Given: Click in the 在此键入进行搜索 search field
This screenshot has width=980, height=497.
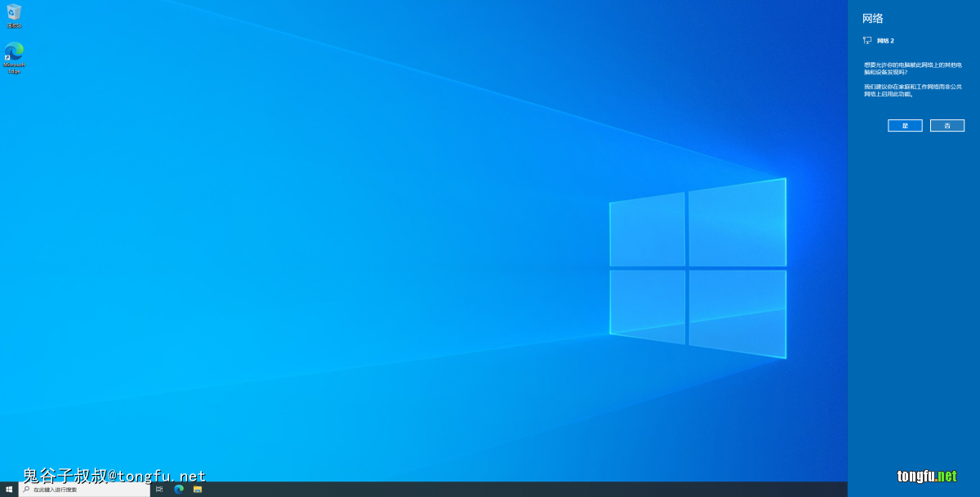Looking at the screenshot, I should click(86, 489).
